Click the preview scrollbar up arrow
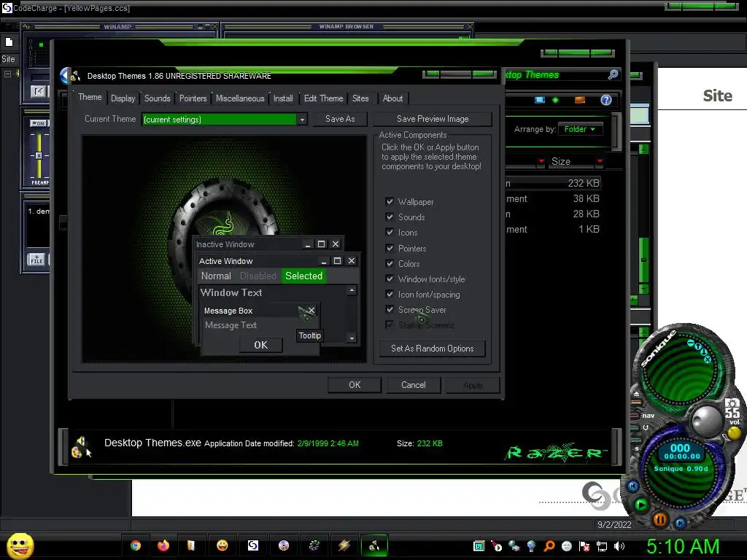Viewport: 747px width, 560px height. (x=352, y=290)
